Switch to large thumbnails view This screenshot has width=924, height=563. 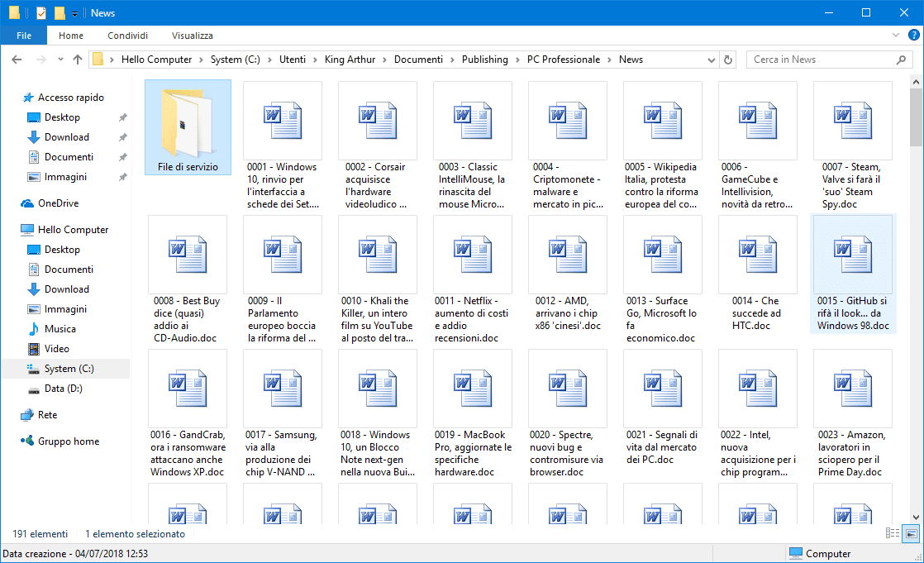911,533
